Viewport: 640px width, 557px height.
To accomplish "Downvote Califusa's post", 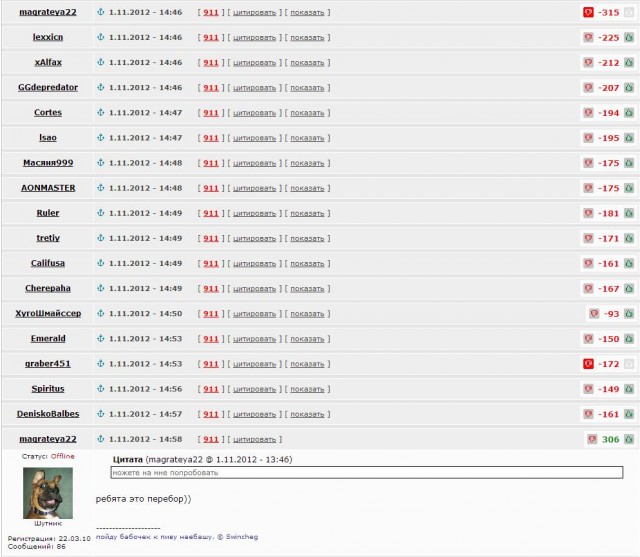I will [588, 264].
